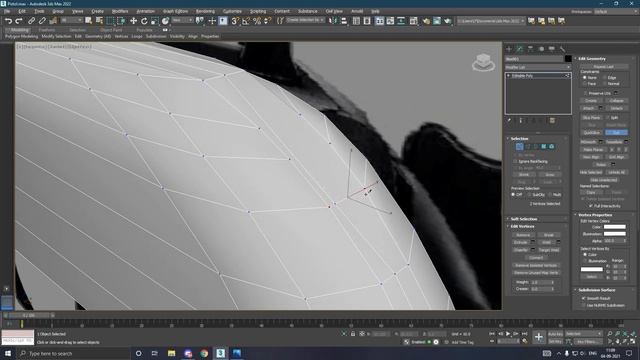Enable Preserve UVs checkbox
This screenshot has width=640, height=360.
(x=585, y=93)
